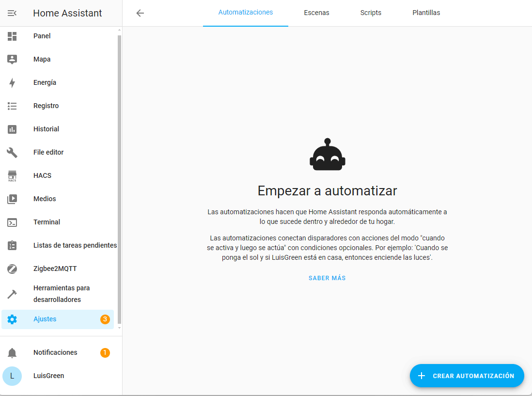The height and width of the screenshot is (396, 532).
Task: Open the Energía menu item
Action: click(58, 83)
